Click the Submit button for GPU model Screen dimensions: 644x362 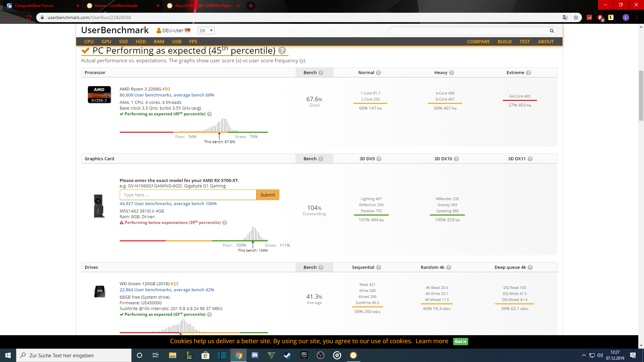coord(267,195)
